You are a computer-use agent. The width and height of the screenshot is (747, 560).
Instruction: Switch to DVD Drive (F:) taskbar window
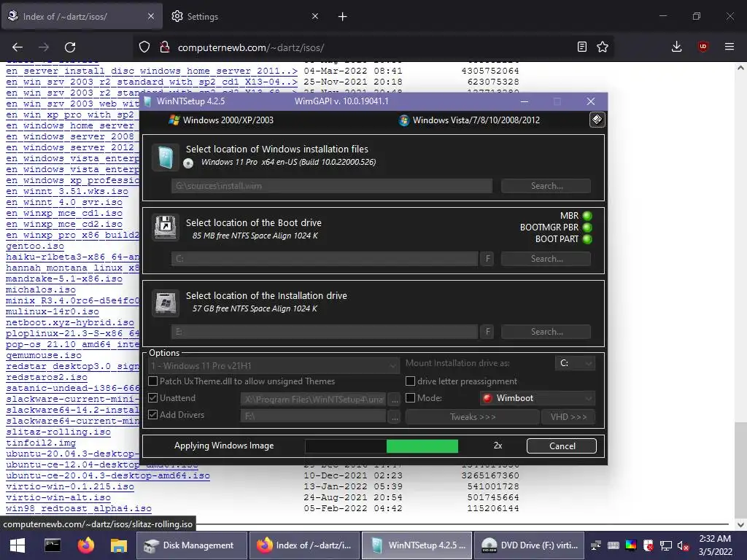(x=530, y=545)
